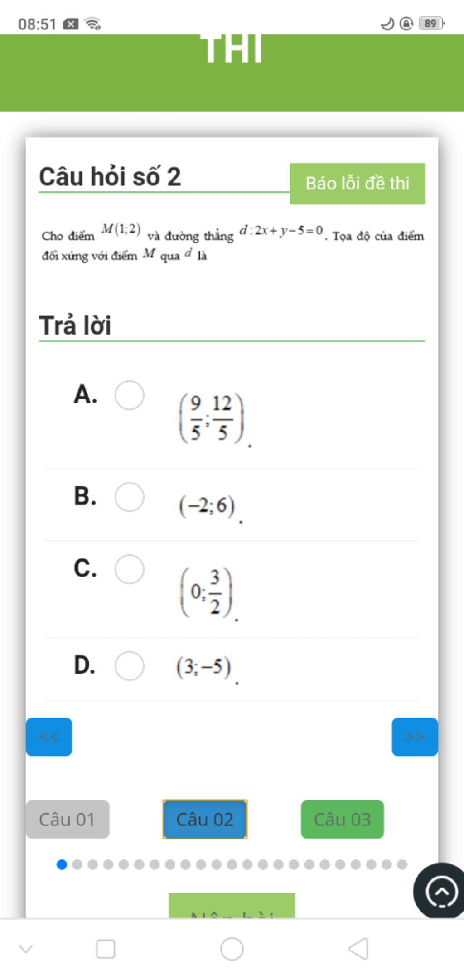Choose answer C radio button

click(130, 569)
